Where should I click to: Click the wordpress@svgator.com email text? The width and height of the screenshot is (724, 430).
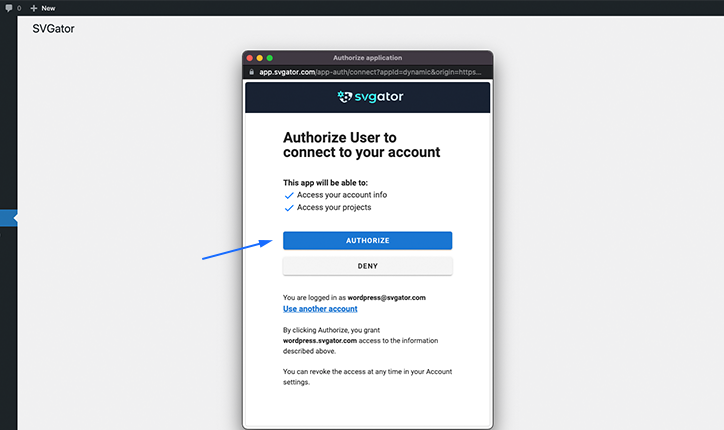[386, 297]
